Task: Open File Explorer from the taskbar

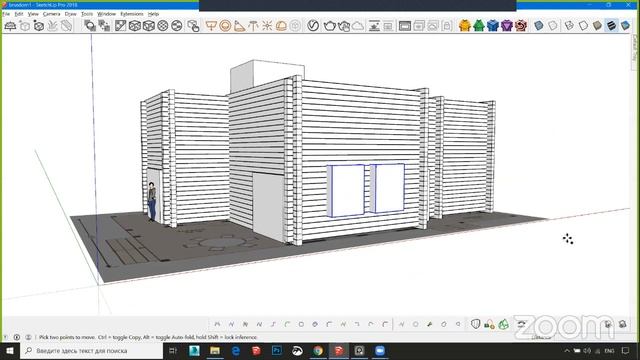Action: coord(215,351)
